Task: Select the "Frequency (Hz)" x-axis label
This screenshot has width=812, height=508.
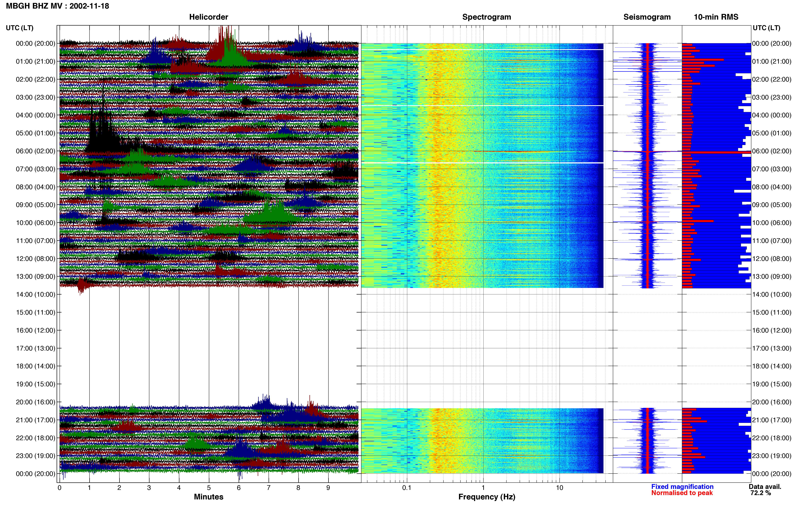Action: click(487, 497)
